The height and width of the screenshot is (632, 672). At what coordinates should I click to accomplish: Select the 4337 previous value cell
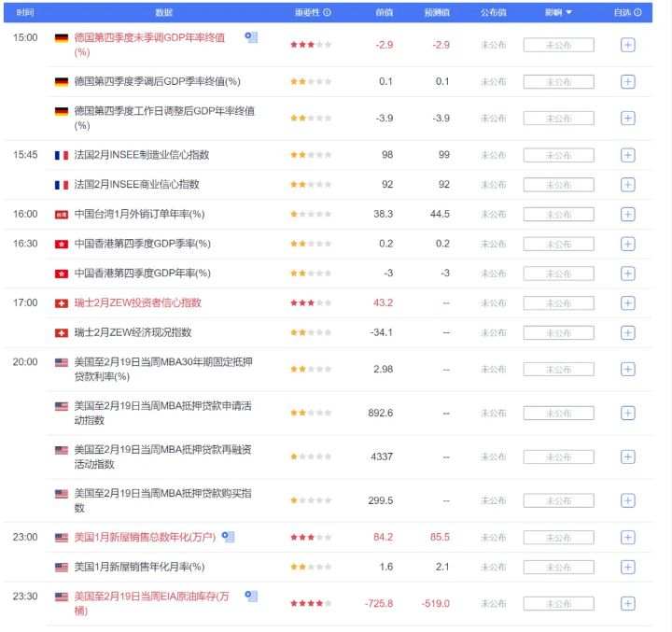[382, 456]
